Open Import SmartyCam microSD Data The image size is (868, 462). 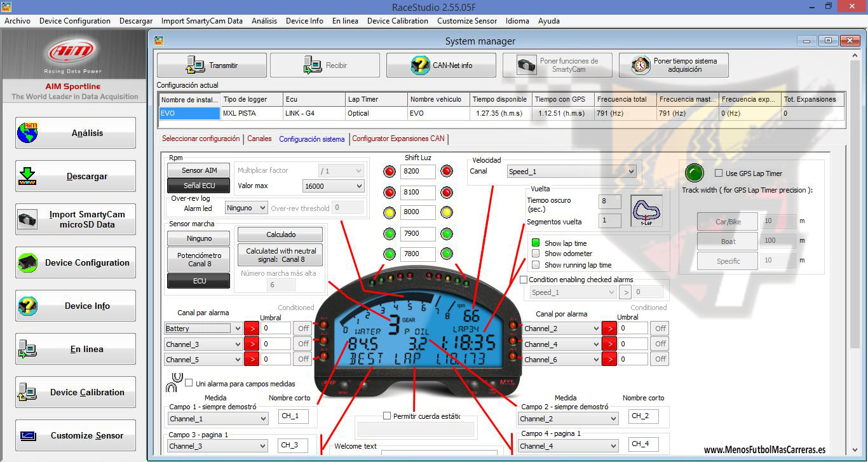coord(75,219)
